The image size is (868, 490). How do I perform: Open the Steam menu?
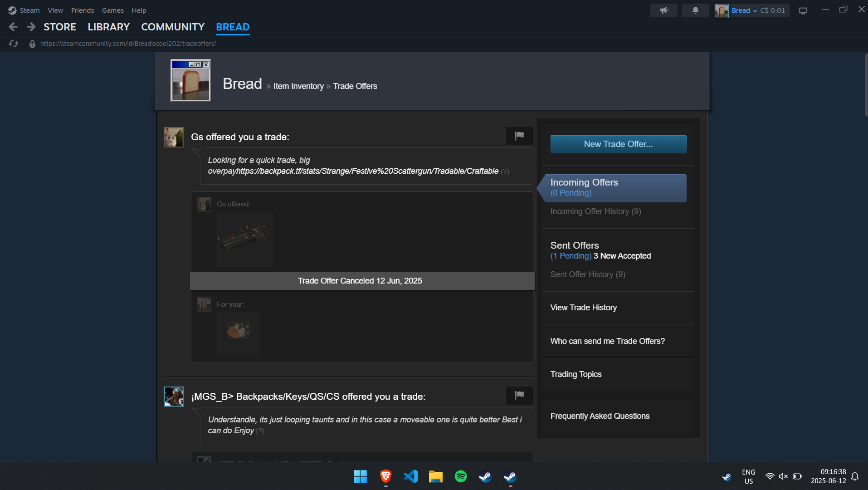click(x=29, y=10)
